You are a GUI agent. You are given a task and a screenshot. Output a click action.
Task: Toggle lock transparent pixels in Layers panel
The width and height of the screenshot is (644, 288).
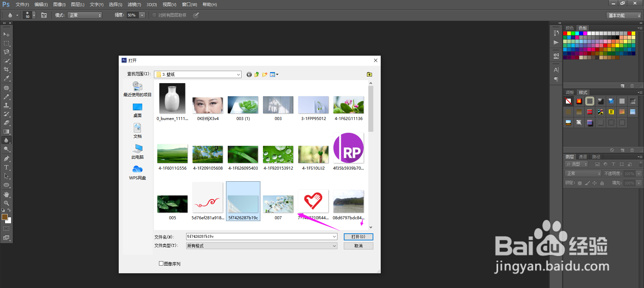click(580, 183)
